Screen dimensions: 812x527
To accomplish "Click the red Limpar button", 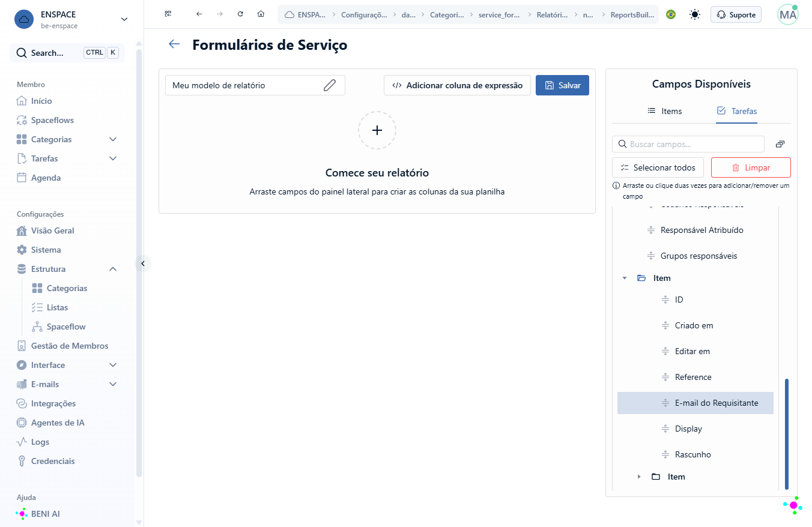I will coord(751,167).
